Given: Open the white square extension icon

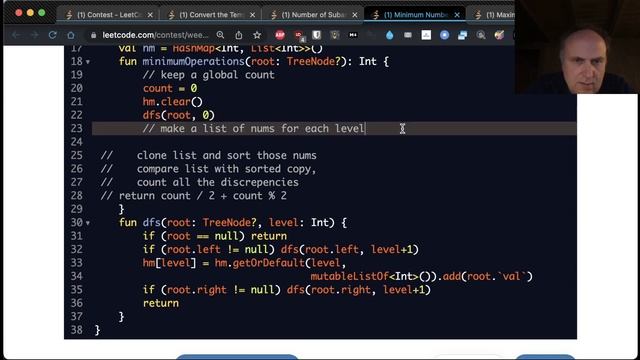Looking at the screenshot, I should click(x=426, y=35).
